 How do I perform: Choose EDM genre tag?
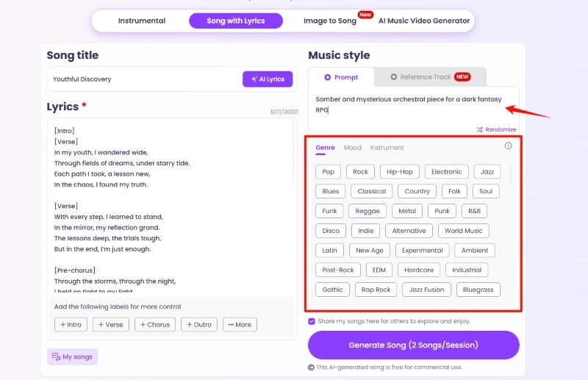pyautogui.click(x=379, y=270)
